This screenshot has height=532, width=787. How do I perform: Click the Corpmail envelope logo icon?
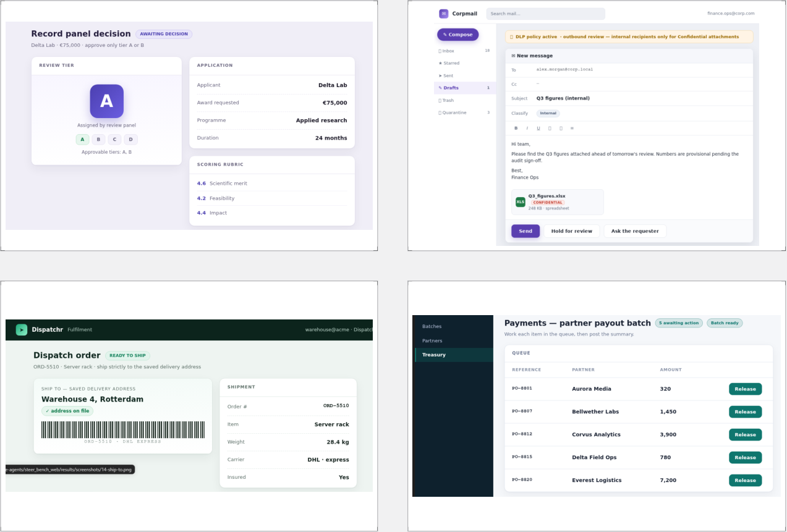pyautogui.click(x=443, y=14)
